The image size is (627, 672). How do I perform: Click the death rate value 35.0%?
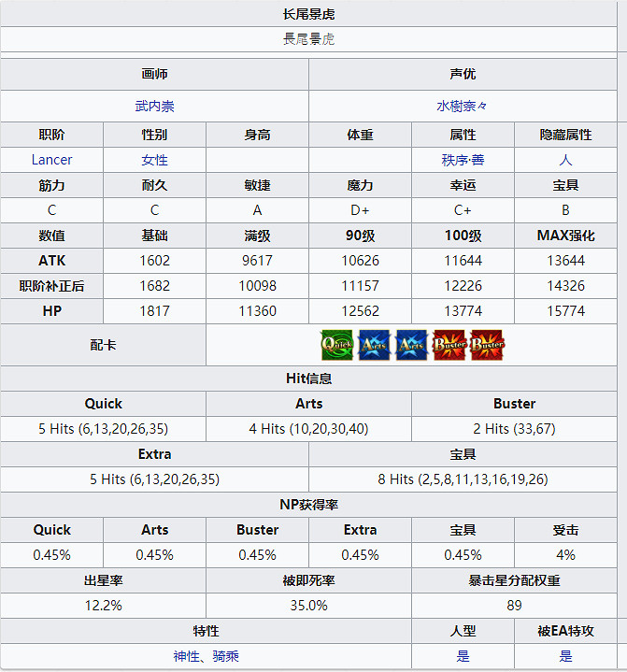pos(308,606)
